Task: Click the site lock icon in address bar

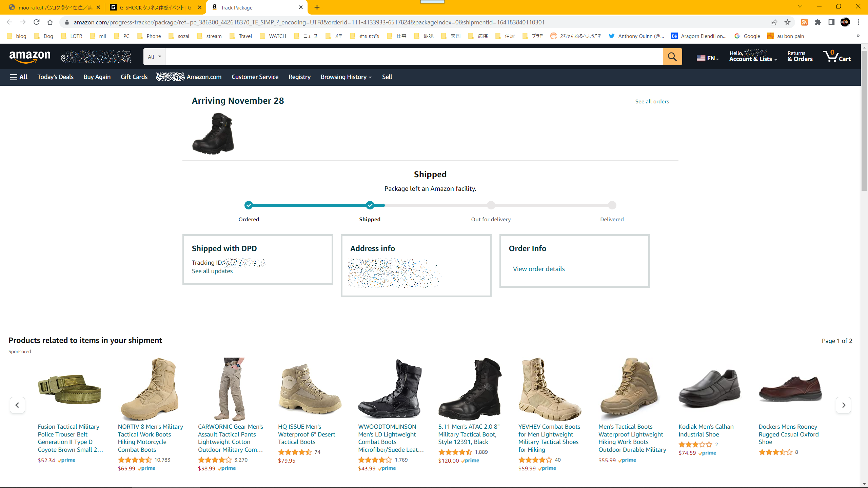Action: pyautogui.click(x=67, y=22)
